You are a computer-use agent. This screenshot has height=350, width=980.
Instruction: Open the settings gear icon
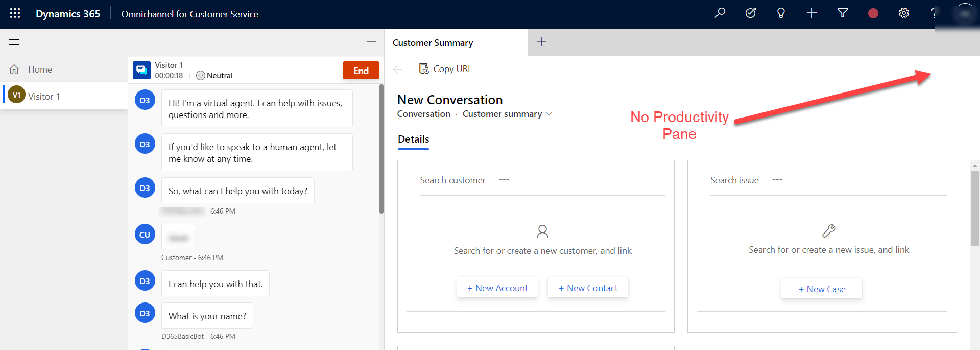click(904, 13)
